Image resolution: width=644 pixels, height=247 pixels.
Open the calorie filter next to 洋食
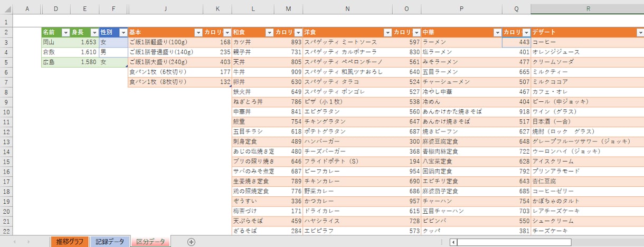[416, 32]
